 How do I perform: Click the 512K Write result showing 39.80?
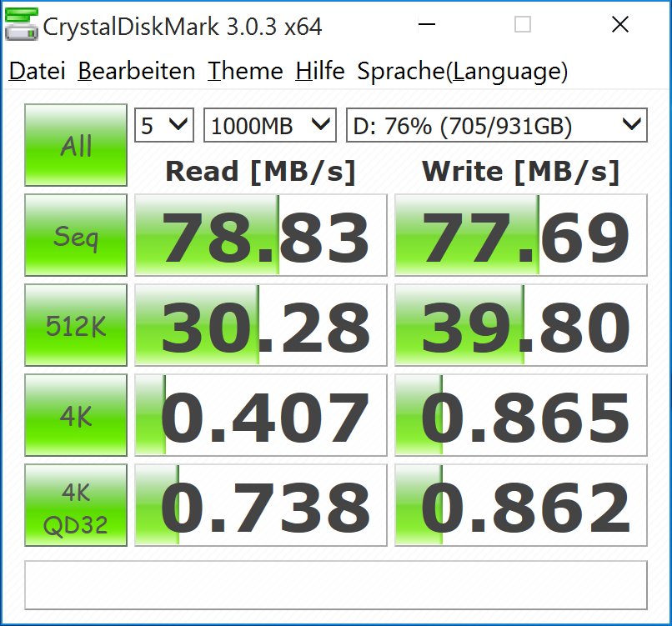pos(520,324)
